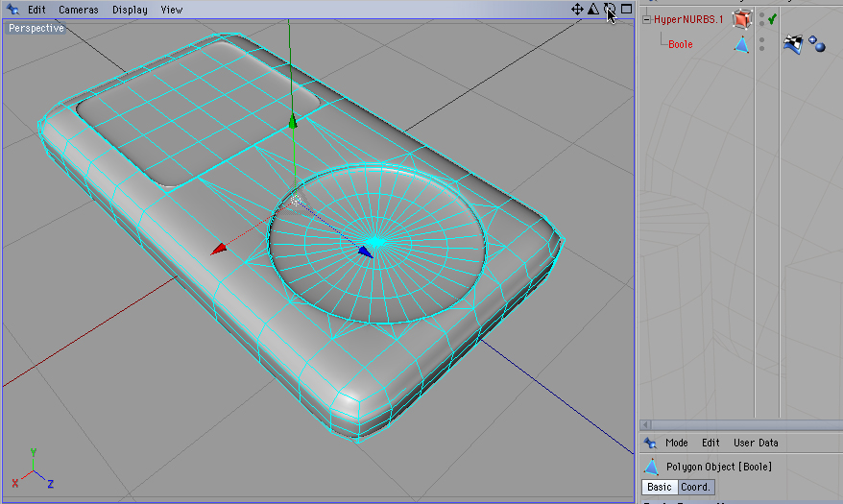Toggle Boole editor visibility top dot
843x504 pixels.
[x=761, y=40]
